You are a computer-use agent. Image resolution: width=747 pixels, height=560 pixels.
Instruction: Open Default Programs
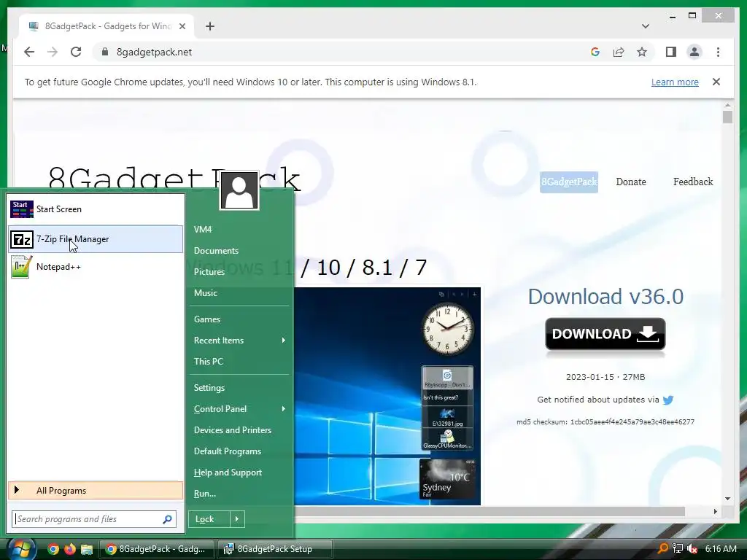228,451
